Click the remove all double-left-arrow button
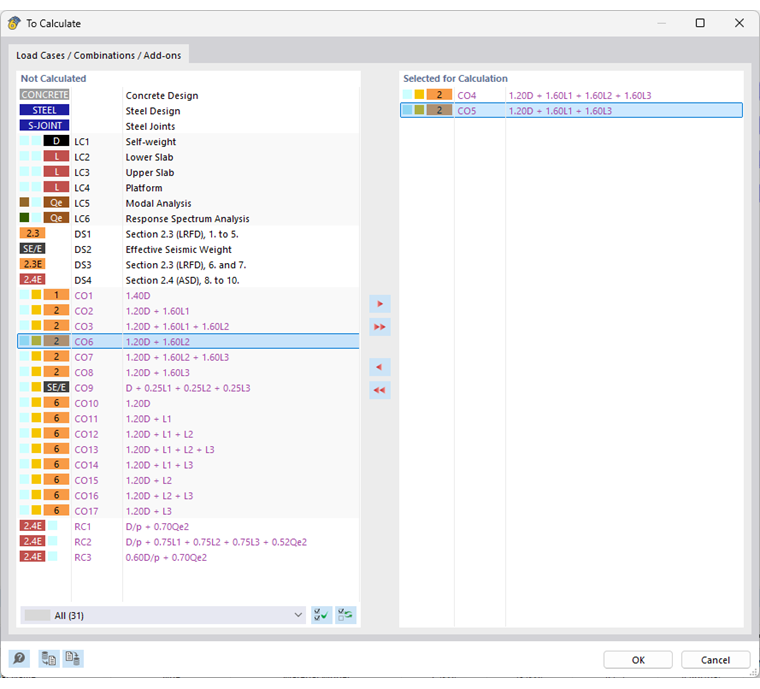 point(380,390)
